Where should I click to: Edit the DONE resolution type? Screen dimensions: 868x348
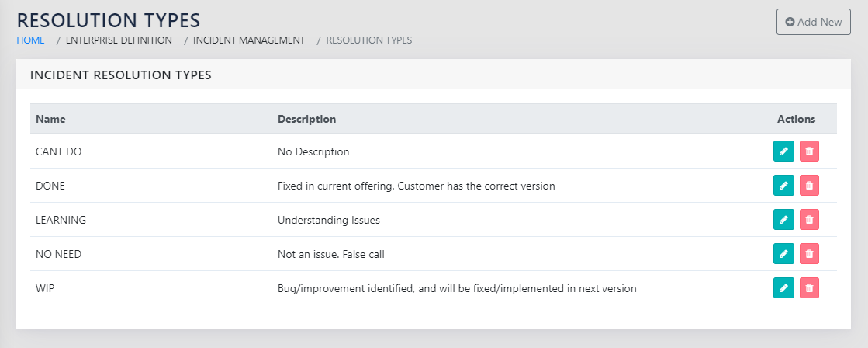783,186
